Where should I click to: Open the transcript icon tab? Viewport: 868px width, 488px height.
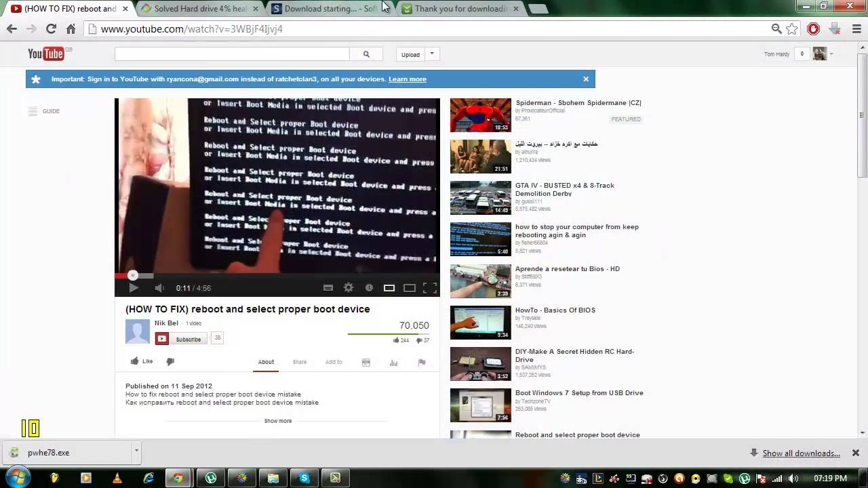point(366,363)
